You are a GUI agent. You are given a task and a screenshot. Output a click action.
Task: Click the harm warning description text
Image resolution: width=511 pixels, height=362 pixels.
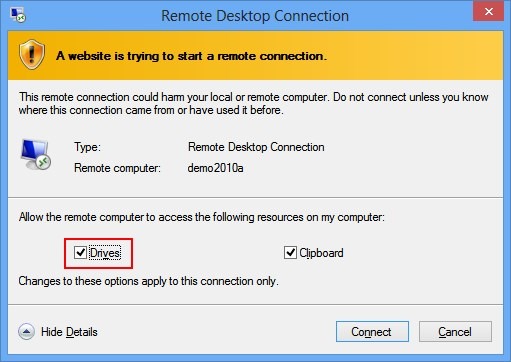point(254,103)
